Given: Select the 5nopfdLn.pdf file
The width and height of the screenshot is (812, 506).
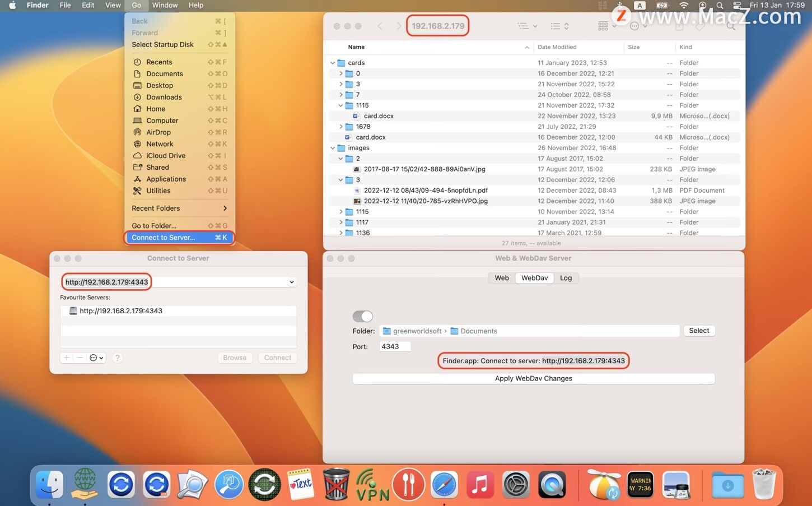Looking at the screenshot, I should [x=534, y=191].
